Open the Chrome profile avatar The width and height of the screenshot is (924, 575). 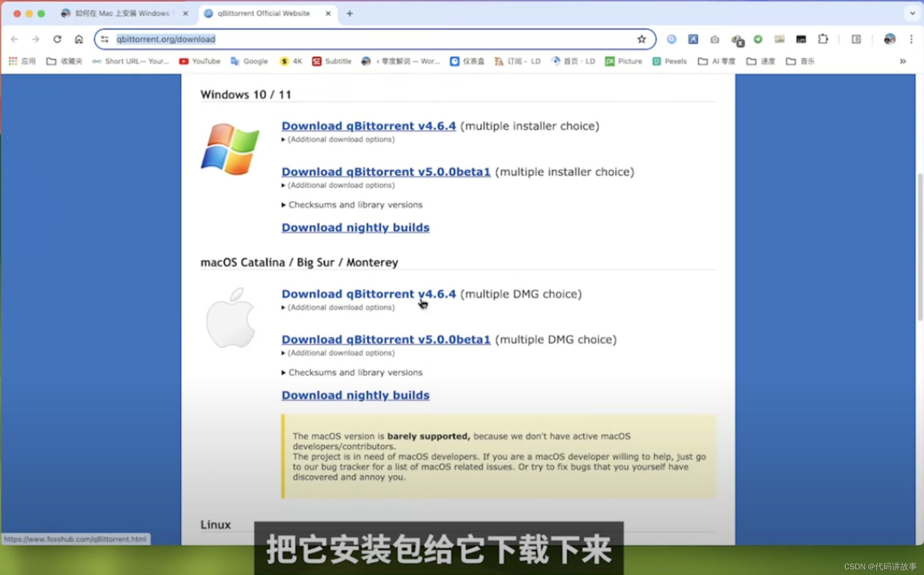click(x=889, y=39)
